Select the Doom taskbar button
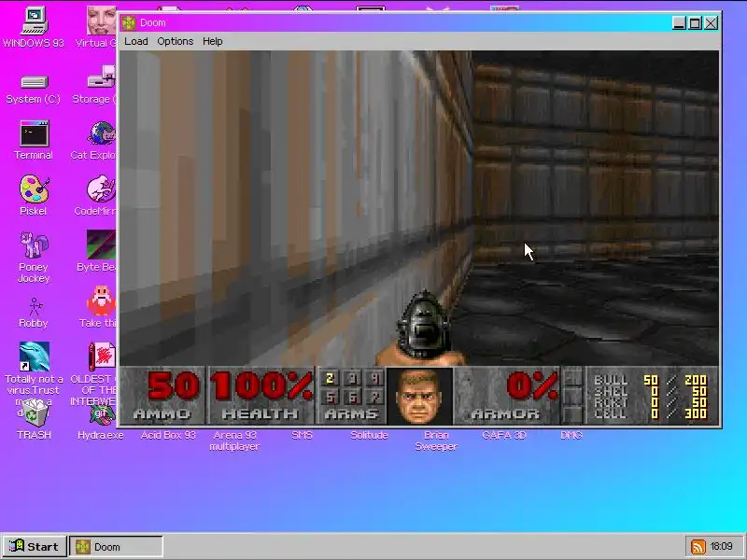This screenshot has height=560, width=747. (x=116, y=546)
